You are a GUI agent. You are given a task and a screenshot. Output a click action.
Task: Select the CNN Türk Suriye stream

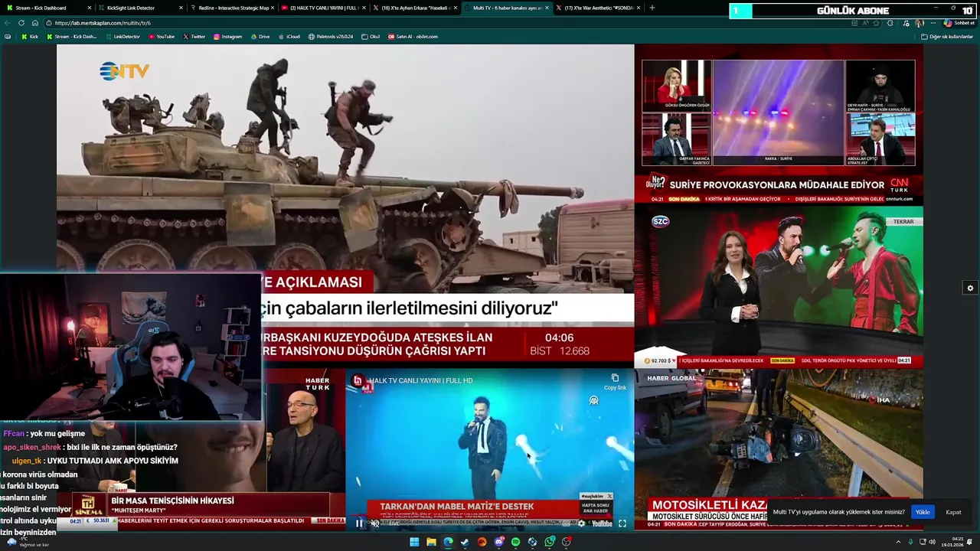click(779, 124)
